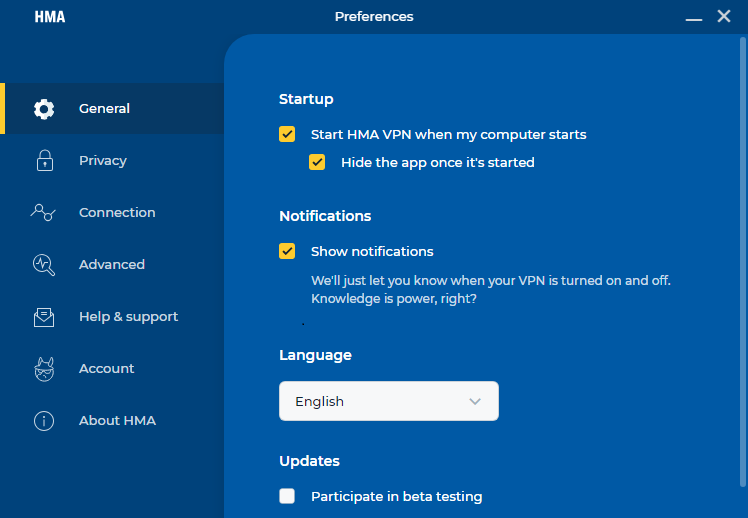This screenshot has width=748, height=518.
Task: Click the Language dropdown chevron arrow
Action: tap(475, 402)
